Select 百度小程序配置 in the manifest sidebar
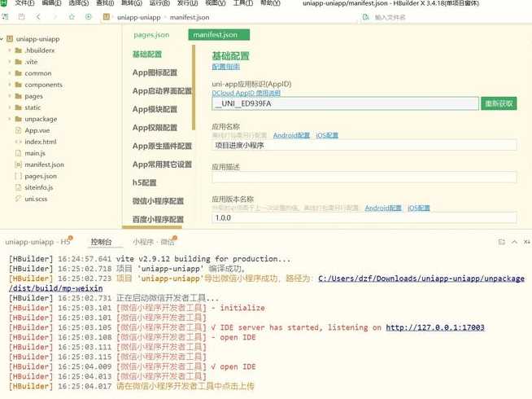Image resolution: width=532 pixels, height=399 pixels. click(x=158, y=219)
